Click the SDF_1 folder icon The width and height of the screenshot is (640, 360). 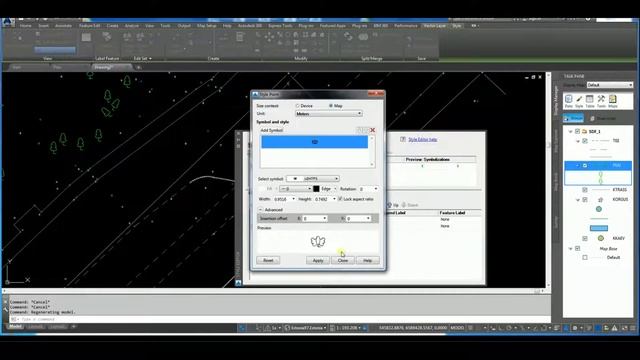(x=584, y=131)
